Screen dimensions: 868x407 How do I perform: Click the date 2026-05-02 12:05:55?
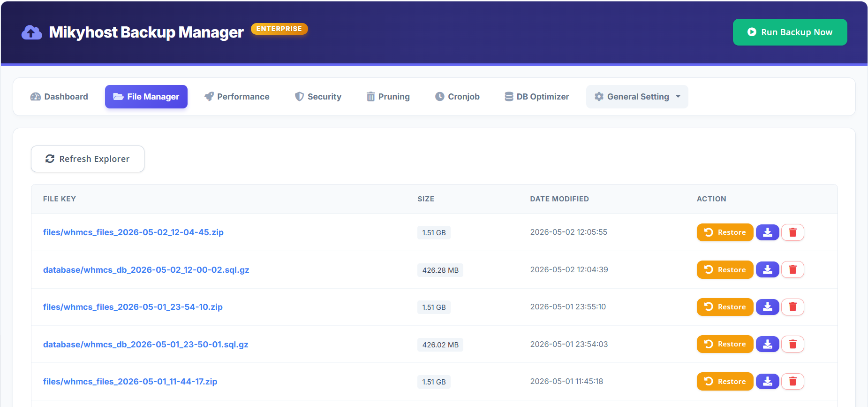569,232
